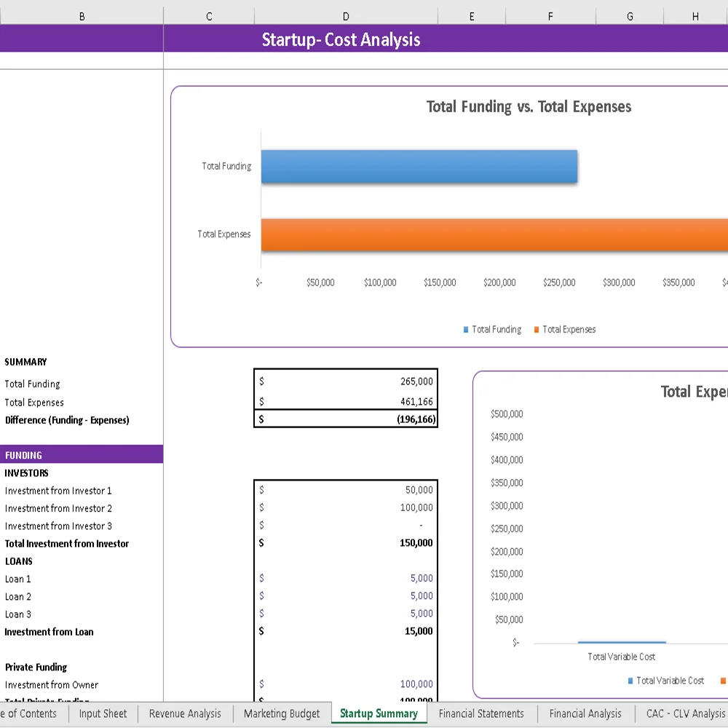Select the Total Investment from Investor cell
The width and height of the screenshot is (728, 728).
[x=67, y=543]
